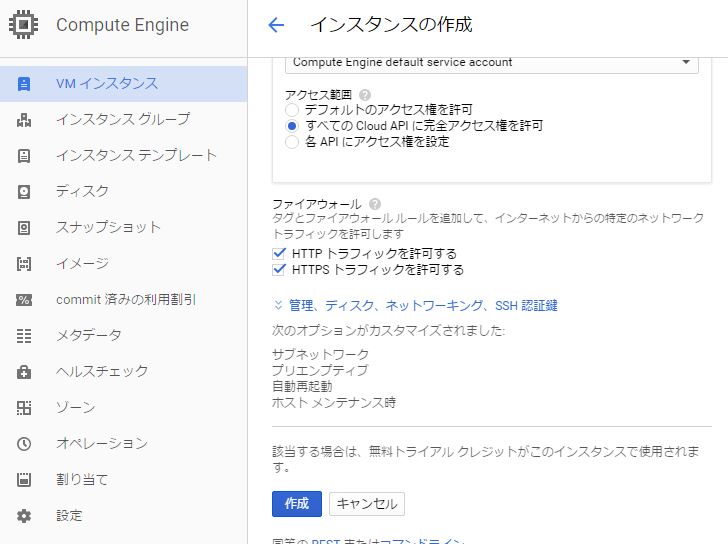Open インスタンス テンプレート menu item
Image resolution: width=728 pixels, height=544 pixels.
click(x=124, y=156)
